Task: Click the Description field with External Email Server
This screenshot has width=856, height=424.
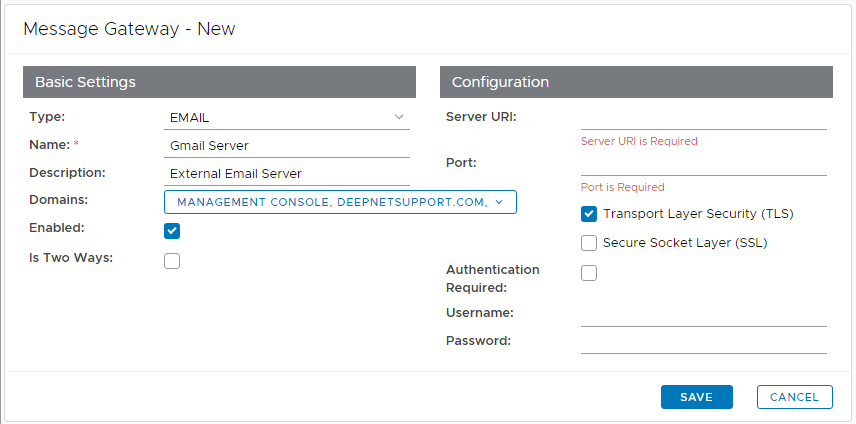Action: [286, 173]
